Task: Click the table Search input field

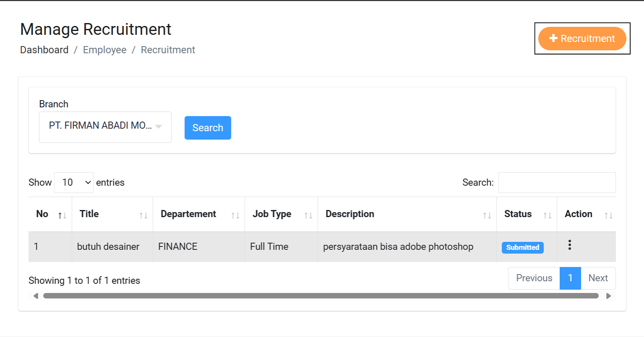Action: tap(557, 182)
